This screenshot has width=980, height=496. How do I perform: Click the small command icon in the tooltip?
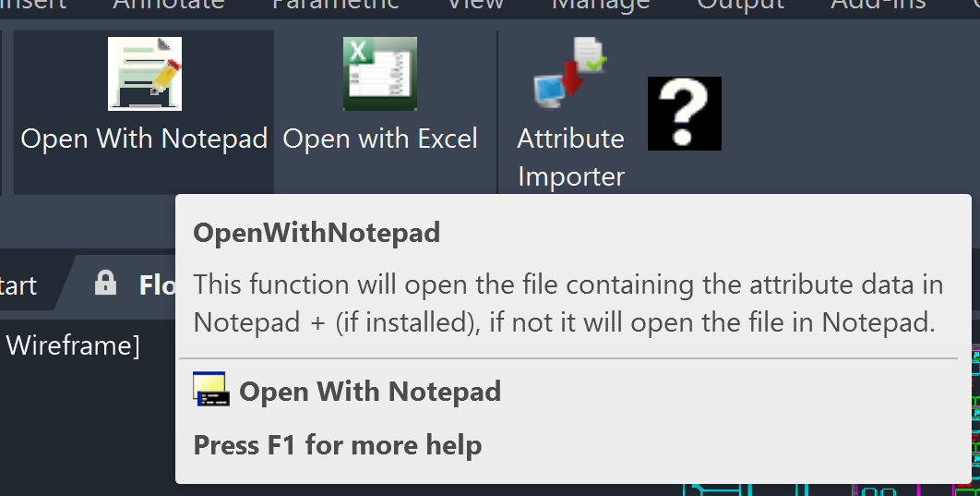coord(210,389)
